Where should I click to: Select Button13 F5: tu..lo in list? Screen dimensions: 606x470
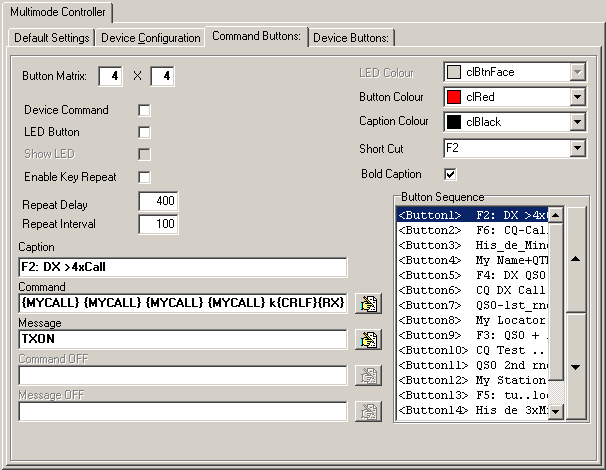(473, 395)
